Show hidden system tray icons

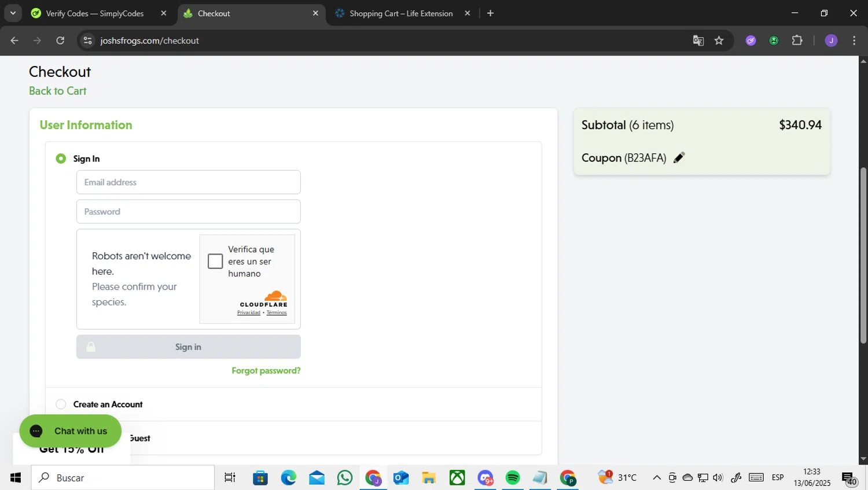657,478
